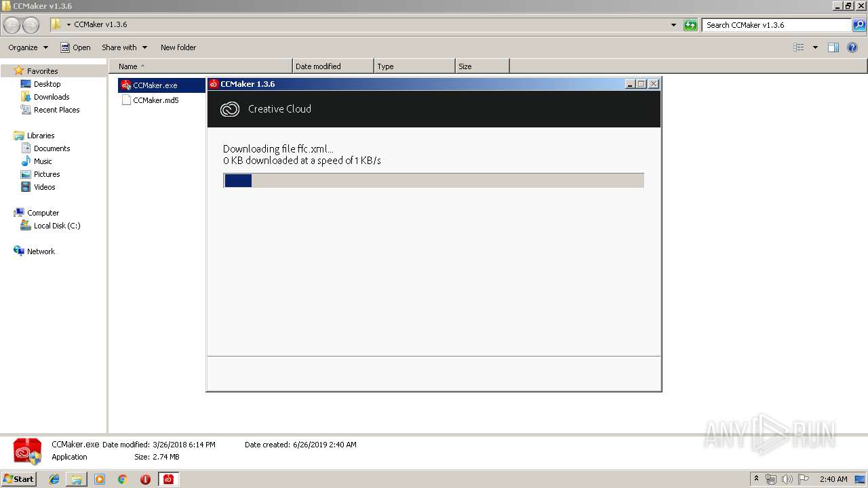The width and height of the screenshot is (868, 488).
Task: Click the search magnifier icon
Action: [x=859, y=25]
